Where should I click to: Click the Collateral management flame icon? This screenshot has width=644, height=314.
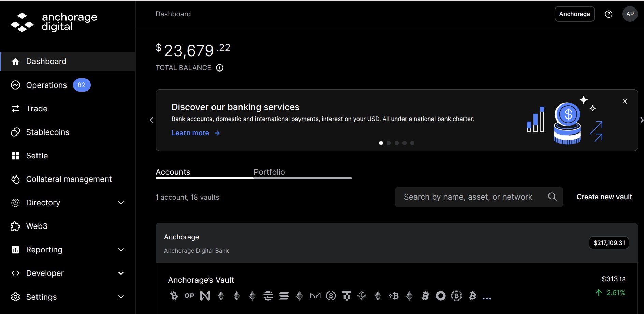click(x=15, y=179)
